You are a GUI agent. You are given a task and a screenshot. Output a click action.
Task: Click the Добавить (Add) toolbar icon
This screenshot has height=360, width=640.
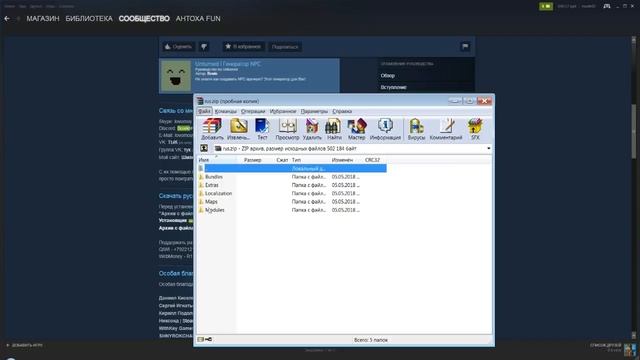(212, 129)
